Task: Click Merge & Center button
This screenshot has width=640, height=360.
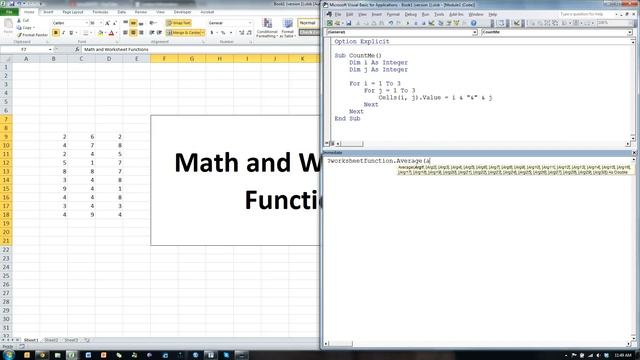Action: pos(184,33)
